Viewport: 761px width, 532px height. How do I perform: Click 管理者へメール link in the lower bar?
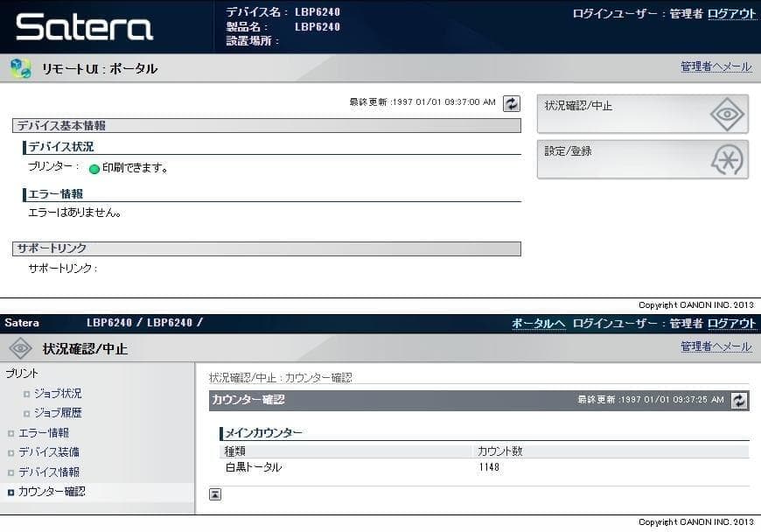click(x=716, y=347)
